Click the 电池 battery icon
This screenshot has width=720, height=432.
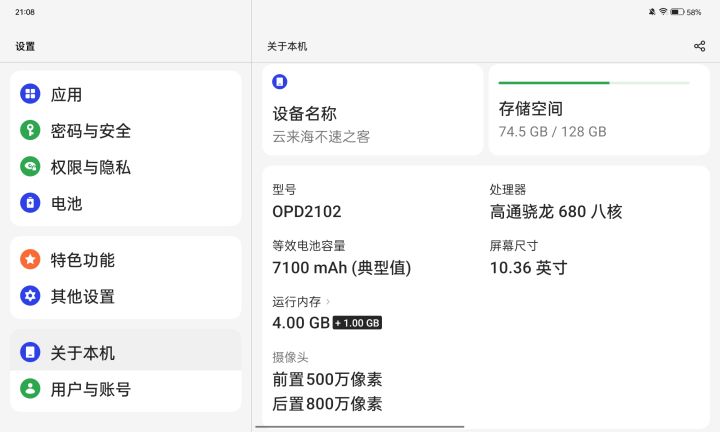coord(30,203)
